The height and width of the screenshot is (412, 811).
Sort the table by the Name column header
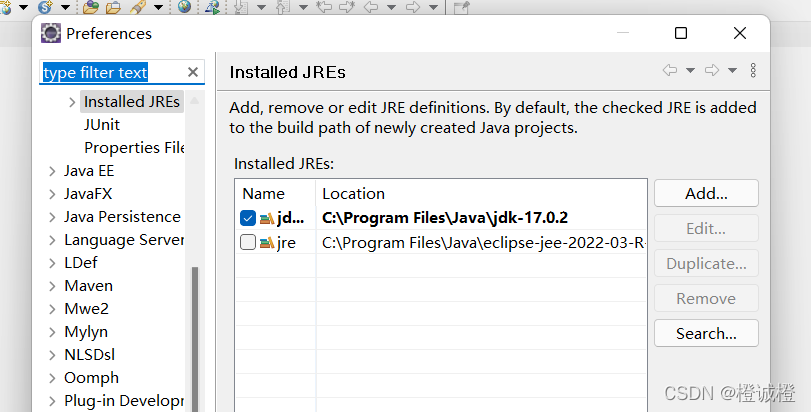[275, 193]
